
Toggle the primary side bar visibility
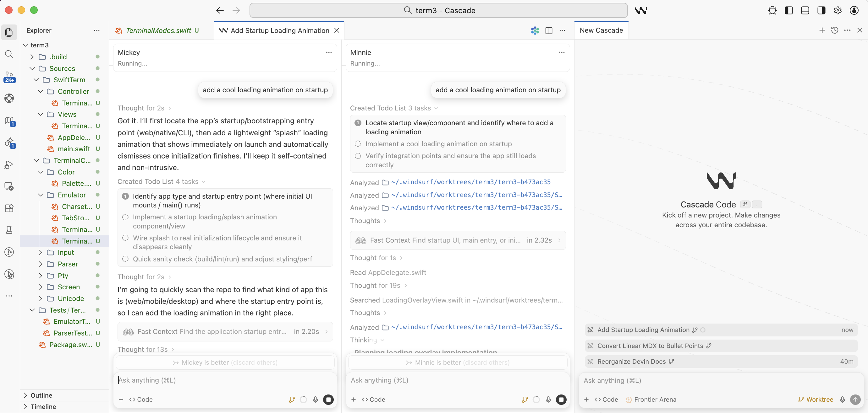(x=788, y=10)
